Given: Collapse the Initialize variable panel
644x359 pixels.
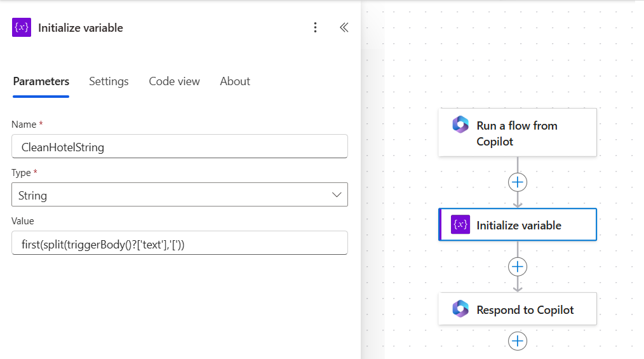Looking at the screenshot, I should (x=344, y=27).
